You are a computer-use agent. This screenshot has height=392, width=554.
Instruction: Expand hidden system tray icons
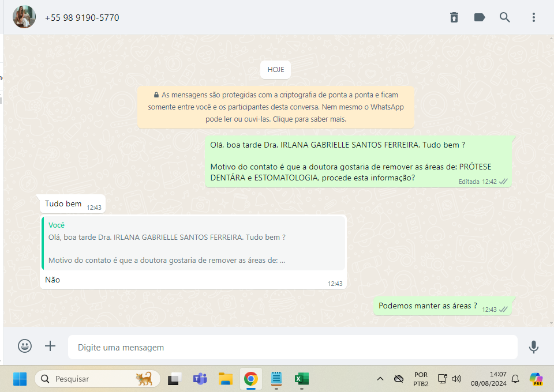[x=380, y=379]
